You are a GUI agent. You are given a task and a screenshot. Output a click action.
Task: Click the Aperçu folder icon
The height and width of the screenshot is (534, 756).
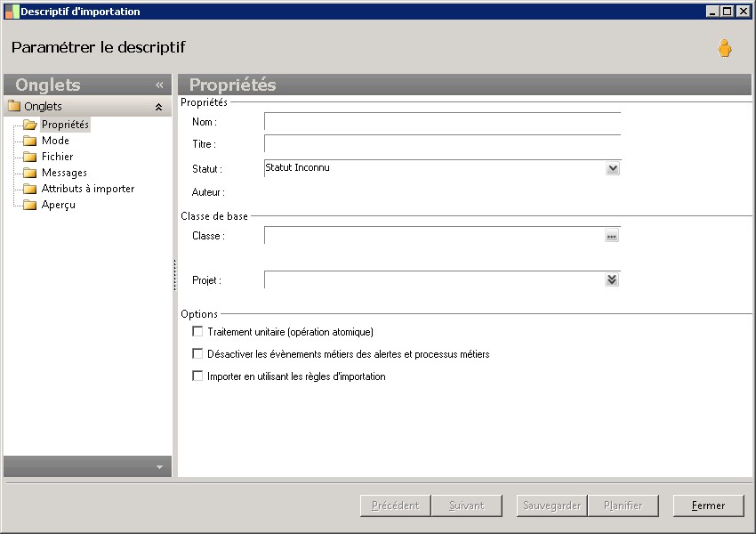30,205
